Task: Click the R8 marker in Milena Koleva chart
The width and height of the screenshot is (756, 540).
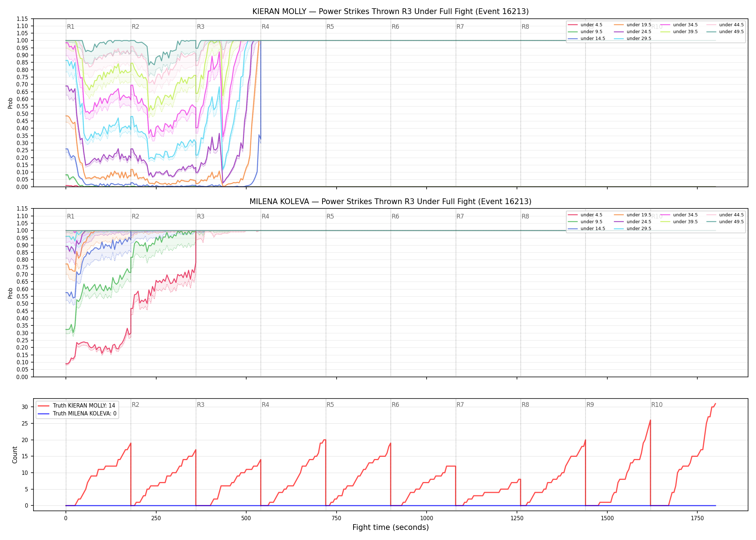Action: point(525,216)
